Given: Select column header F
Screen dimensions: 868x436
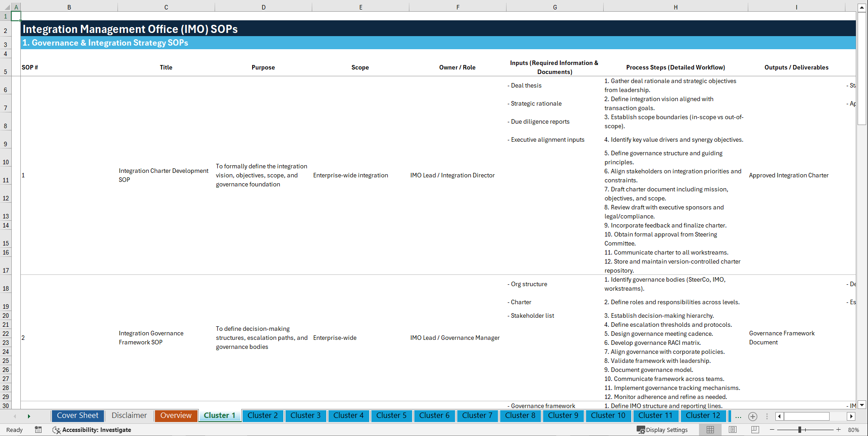Looking at the screenshot, I should pyautogui.click(x=458, y=7).
